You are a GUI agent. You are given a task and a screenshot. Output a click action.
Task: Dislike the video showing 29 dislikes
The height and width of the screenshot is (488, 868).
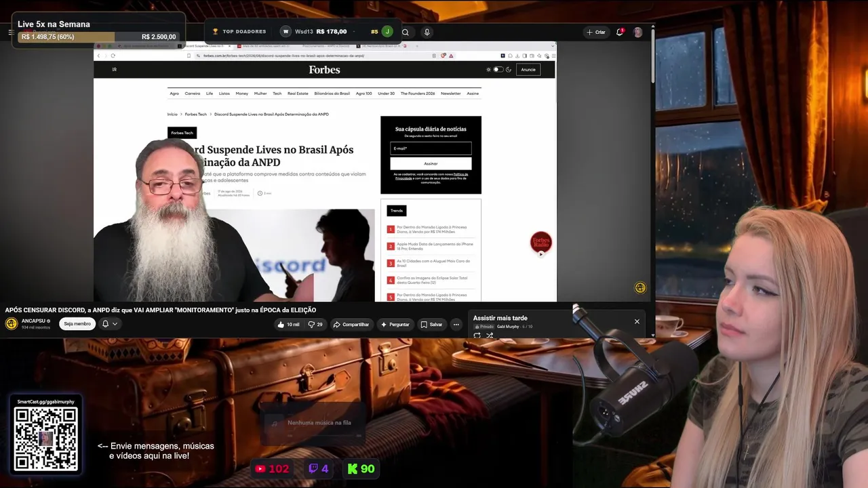coord(315,325)
